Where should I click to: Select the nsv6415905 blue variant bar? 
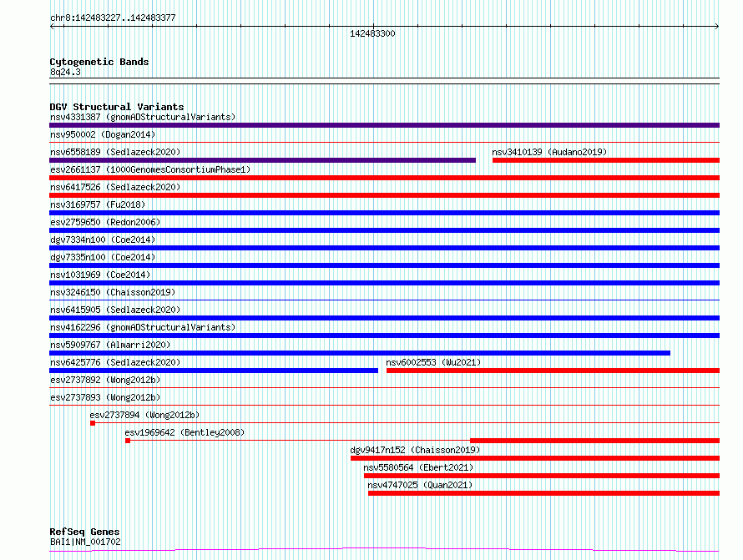pos(384,318)
